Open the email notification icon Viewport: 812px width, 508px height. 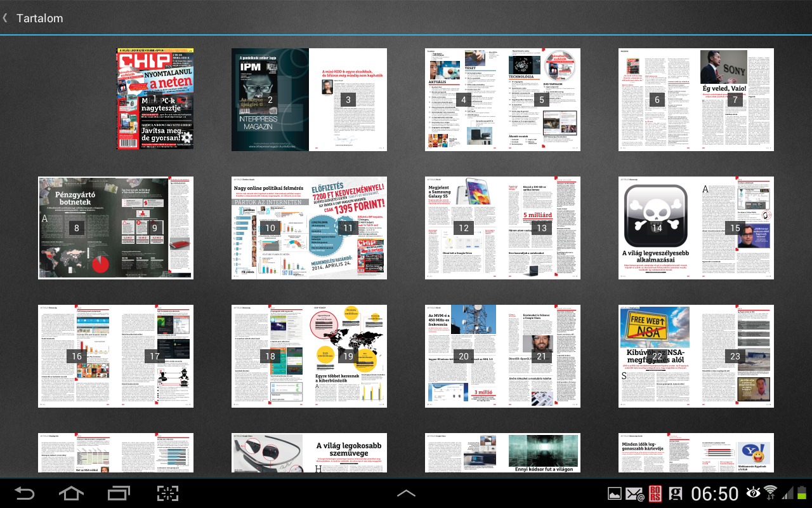[635, 493]
